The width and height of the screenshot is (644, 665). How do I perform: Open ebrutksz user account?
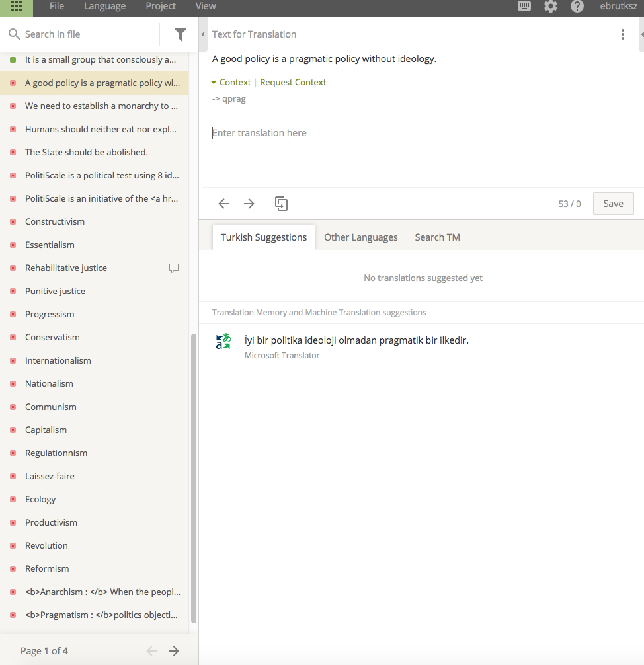(x=618, y=7)
